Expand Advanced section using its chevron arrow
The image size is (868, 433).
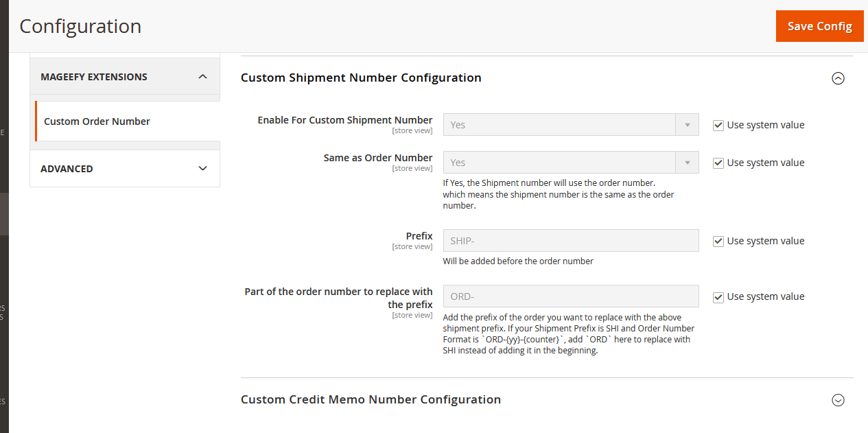(202, 168)
